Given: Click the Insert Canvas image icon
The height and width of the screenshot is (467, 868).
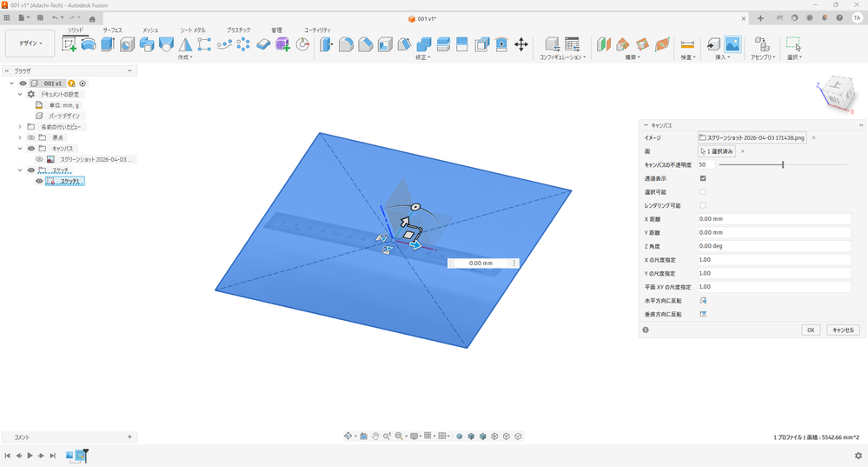Looking at the screenshot, I should coord(732,44).
